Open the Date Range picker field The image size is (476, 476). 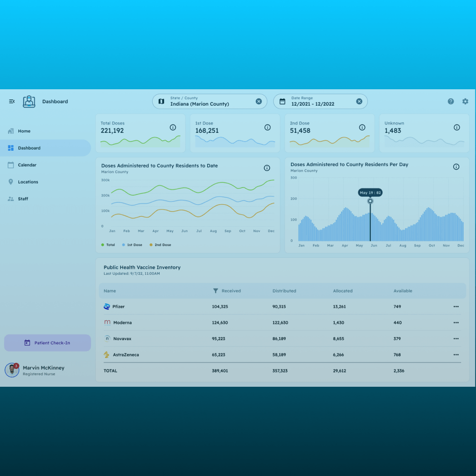(317, 102)
